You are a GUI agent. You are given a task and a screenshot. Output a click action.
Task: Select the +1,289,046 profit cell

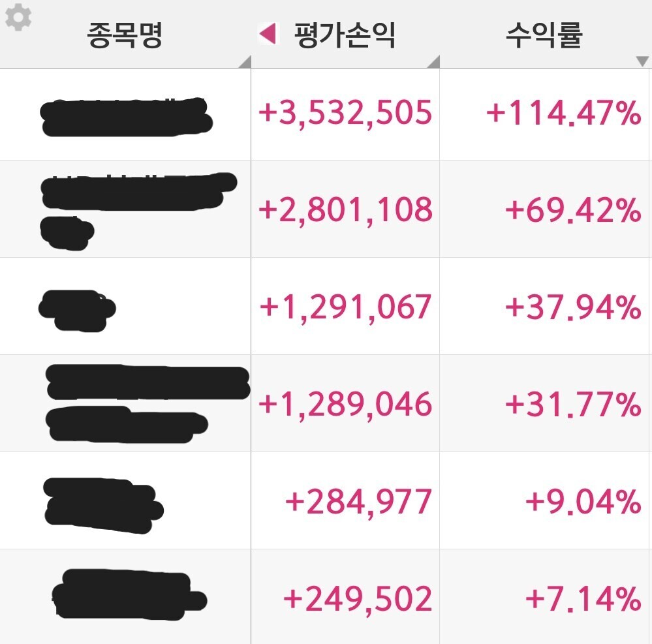point(345,403)
